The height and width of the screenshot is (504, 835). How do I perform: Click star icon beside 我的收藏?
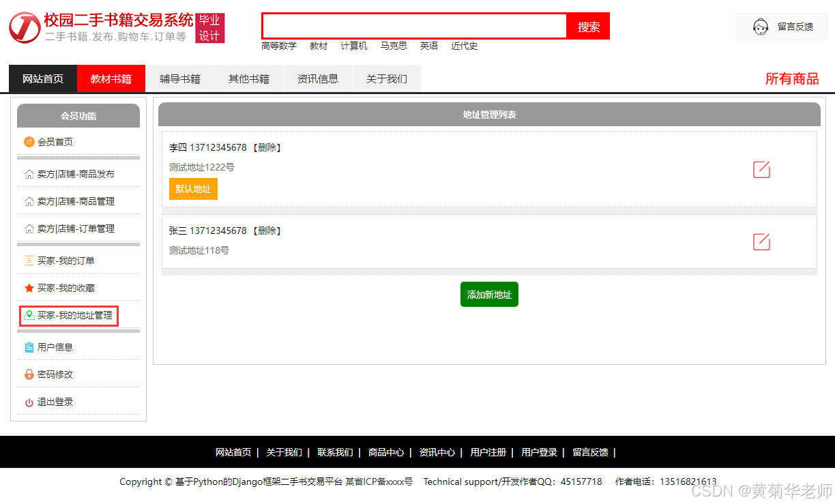(x=29, y=288)
